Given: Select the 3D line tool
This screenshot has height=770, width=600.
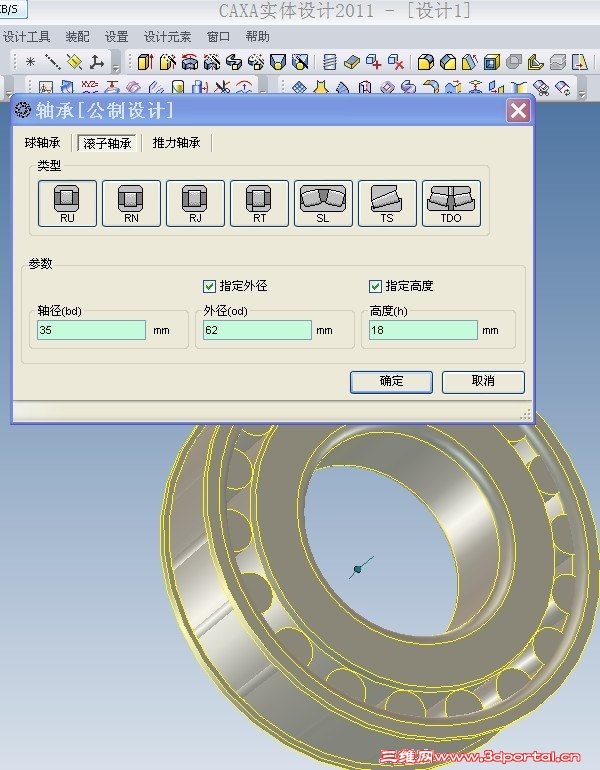Looking at the screenshot, I should [53, 62].
